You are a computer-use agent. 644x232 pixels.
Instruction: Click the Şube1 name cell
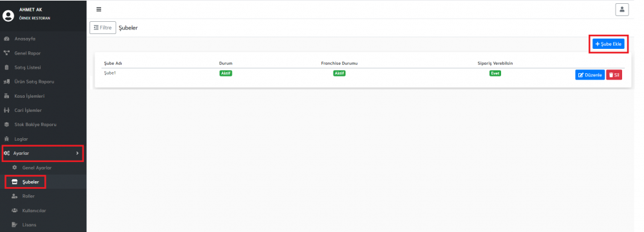pyautogui.click(x=110, y=73)
